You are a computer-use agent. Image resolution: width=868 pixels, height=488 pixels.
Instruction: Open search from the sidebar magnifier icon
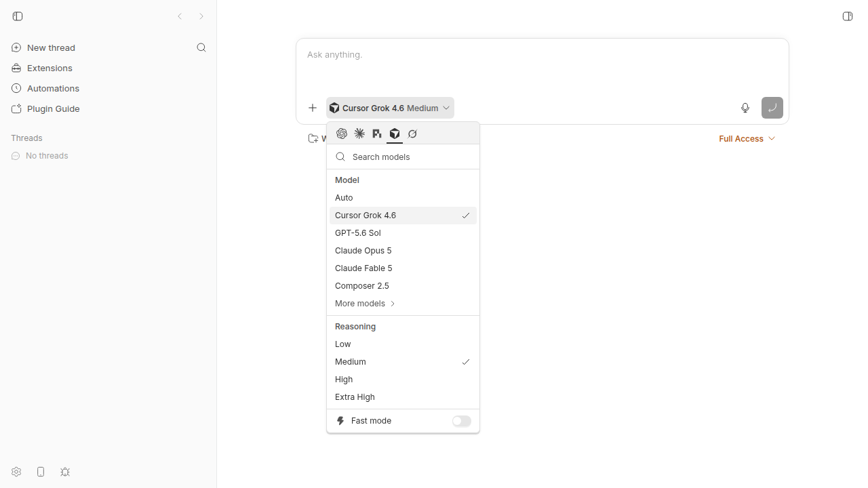click(x=201, y=47)
